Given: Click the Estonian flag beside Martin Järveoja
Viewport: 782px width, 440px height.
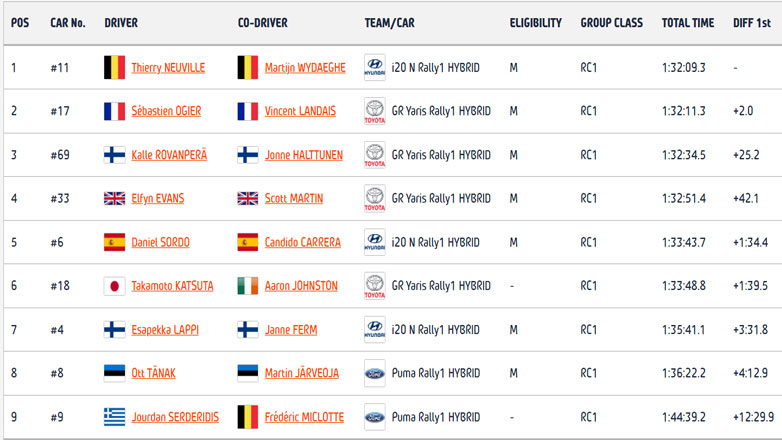Looking at the screenshot, I should pos(248,373).
